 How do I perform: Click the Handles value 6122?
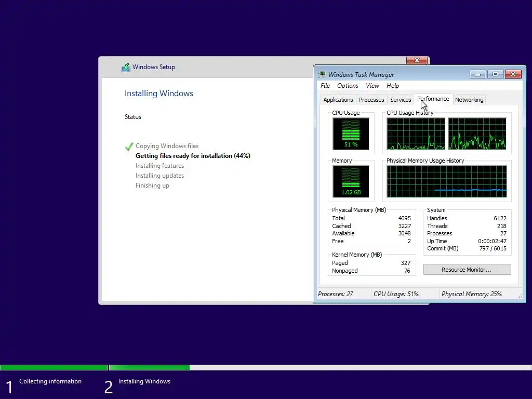500,218
